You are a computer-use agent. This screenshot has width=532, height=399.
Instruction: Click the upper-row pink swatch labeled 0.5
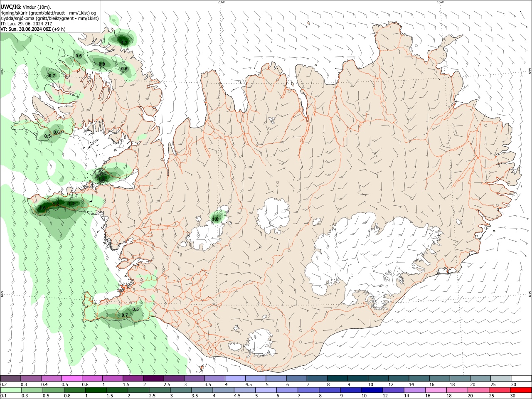click(x=71, y=378)
